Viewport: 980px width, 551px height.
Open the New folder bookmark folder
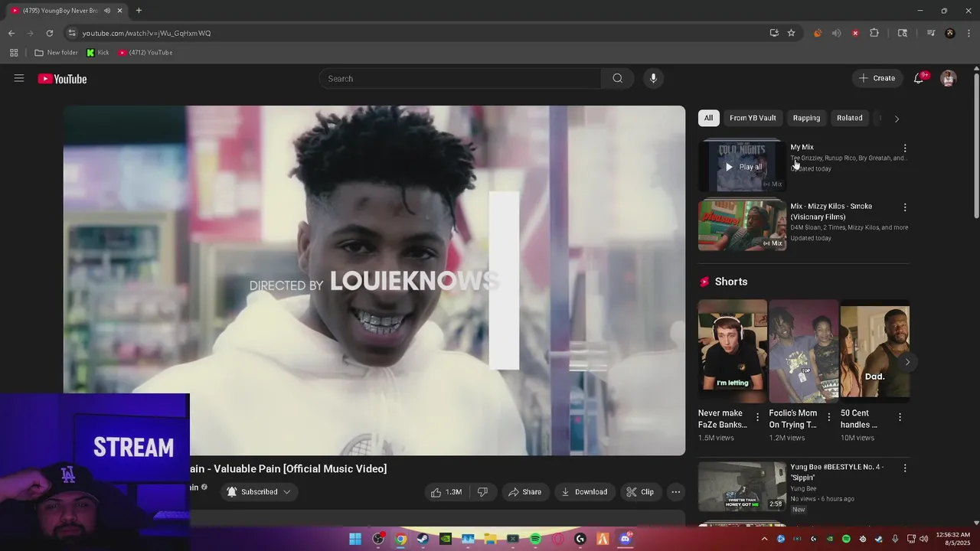[56, 53]
